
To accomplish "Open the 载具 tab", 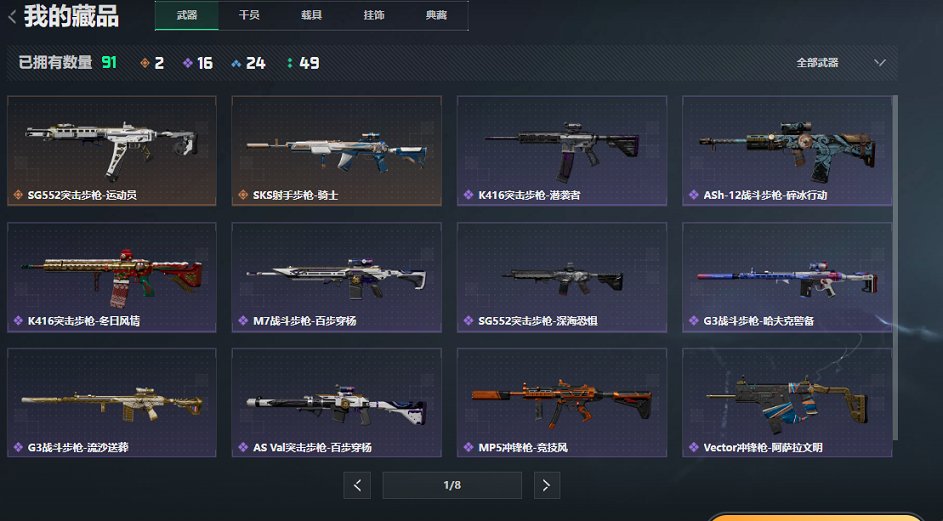I will click(312, 15).
